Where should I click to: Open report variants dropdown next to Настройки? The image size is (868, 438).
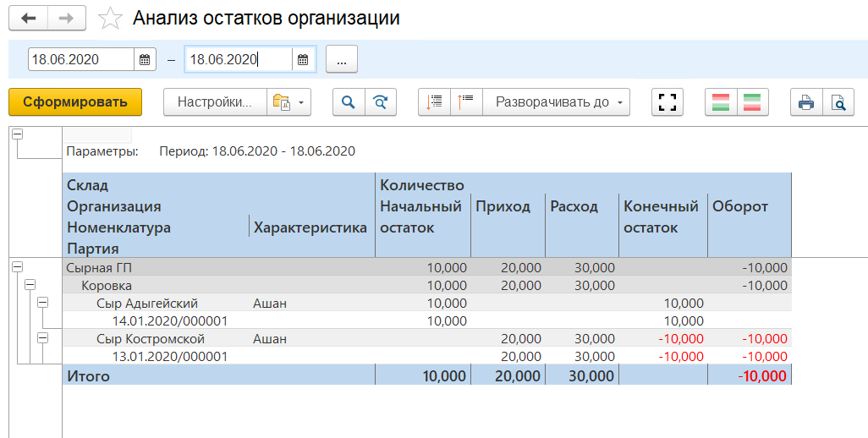coord(288,102)
